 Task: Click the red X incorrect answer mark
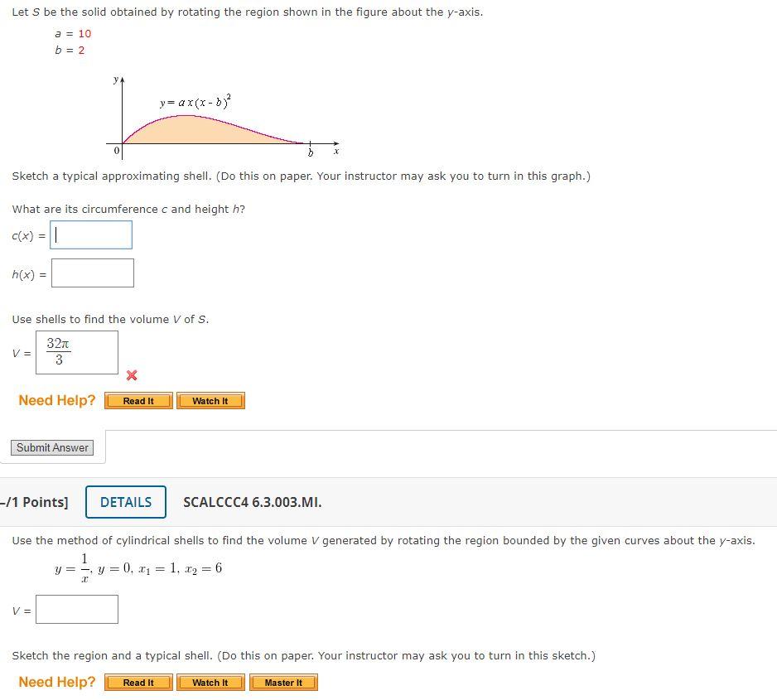131,375
